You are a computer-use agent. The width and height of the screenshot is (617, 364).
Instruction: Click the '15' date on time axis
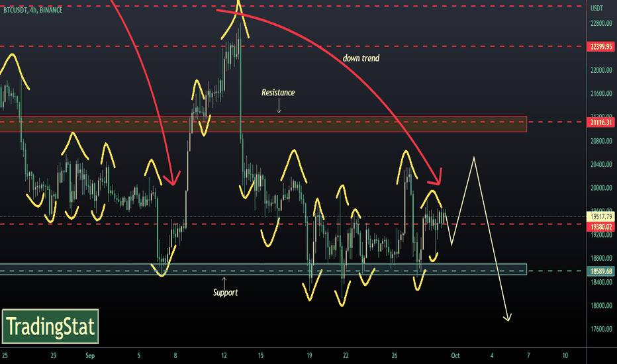[260, 356]
